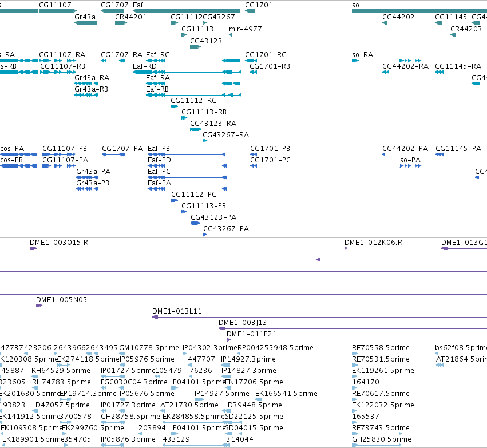Select transcript CG44202-RA

pyautogui.click(x=405, y=66)
